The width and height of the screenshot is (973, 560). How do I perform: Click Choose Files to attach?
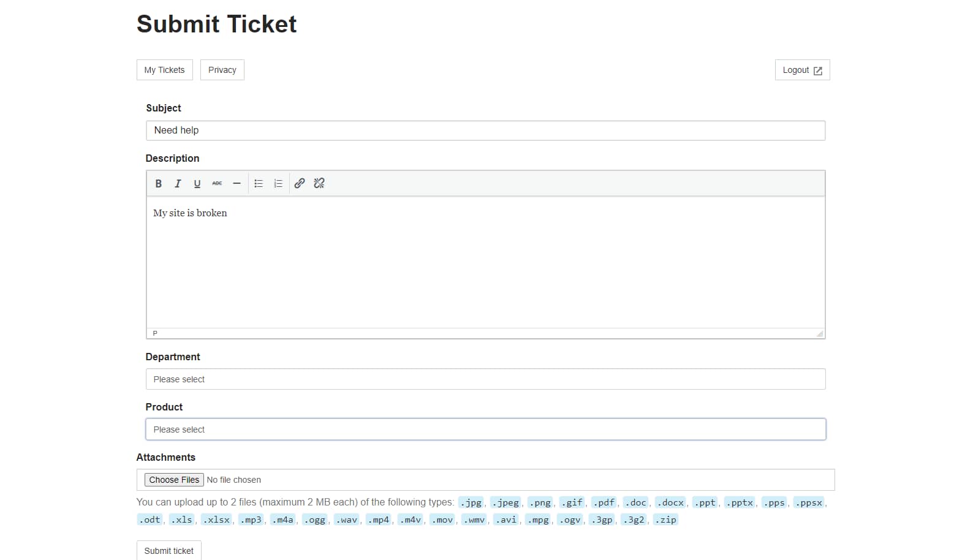click(x=174, y=480)
